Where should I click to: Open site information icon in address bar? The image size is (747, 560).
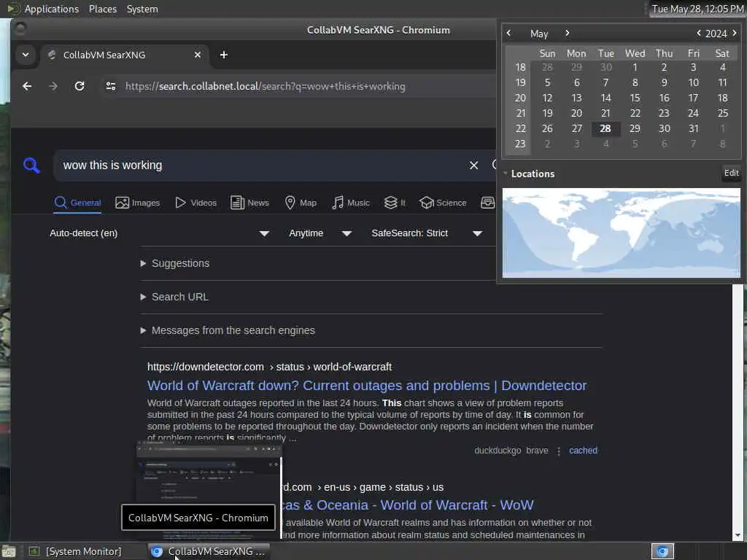(x=111, y=86)
